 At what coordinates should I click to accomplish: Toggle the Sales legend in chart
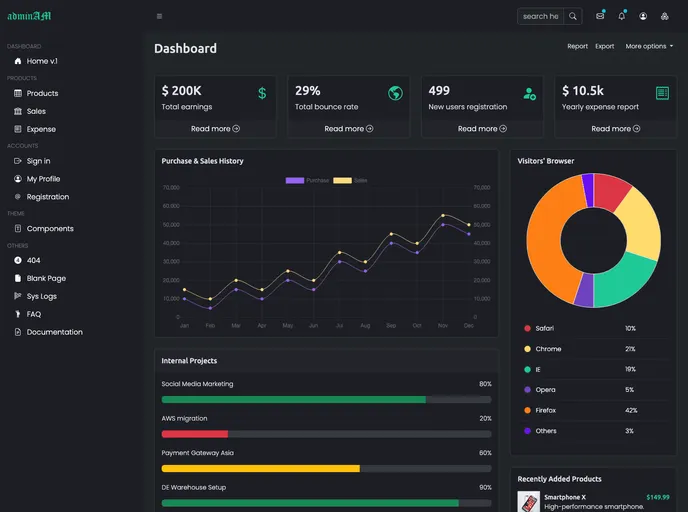pyautogui.click(x=350, y=180)
